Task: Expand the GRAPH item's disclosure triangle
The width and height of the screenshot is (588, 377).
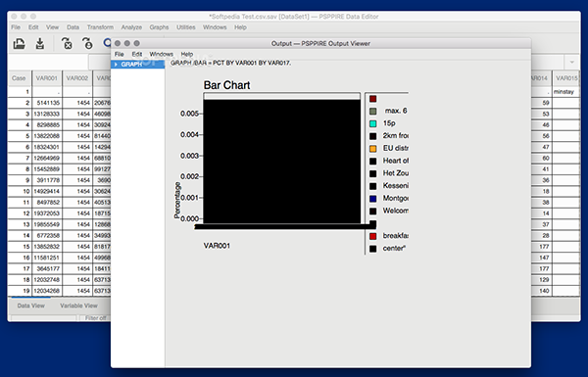Action: (116, 65)
